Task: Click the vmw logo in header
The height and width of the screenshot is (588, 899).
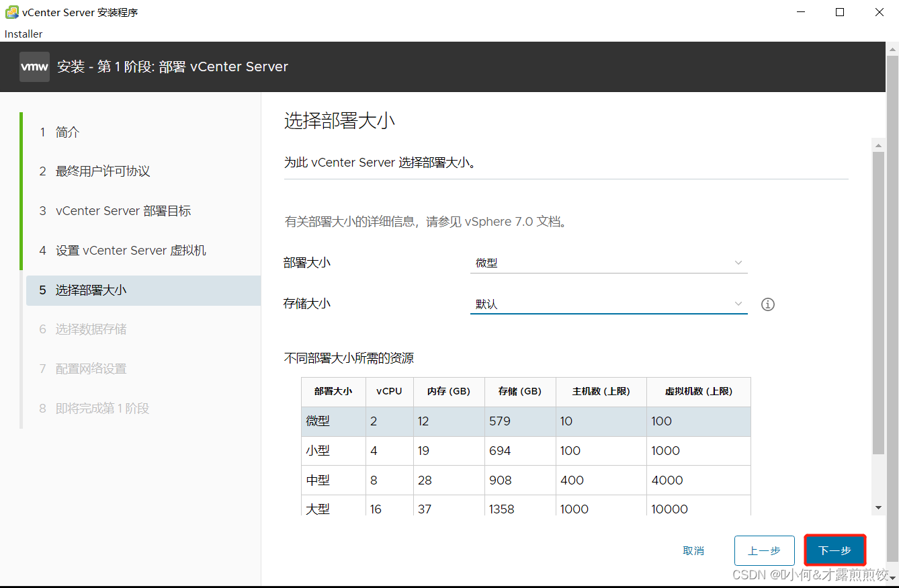Action: click(x=34, y=67)
